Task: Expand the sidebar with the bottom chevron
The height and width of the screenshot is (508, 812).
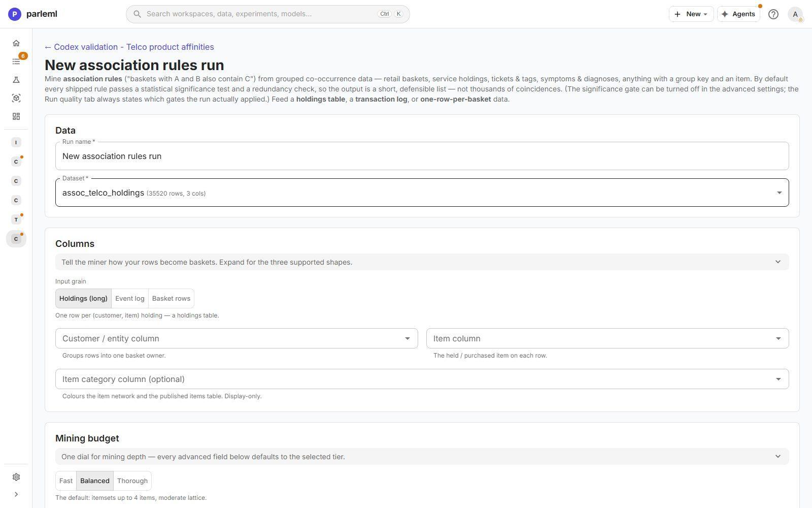Action: coord(16,494)
